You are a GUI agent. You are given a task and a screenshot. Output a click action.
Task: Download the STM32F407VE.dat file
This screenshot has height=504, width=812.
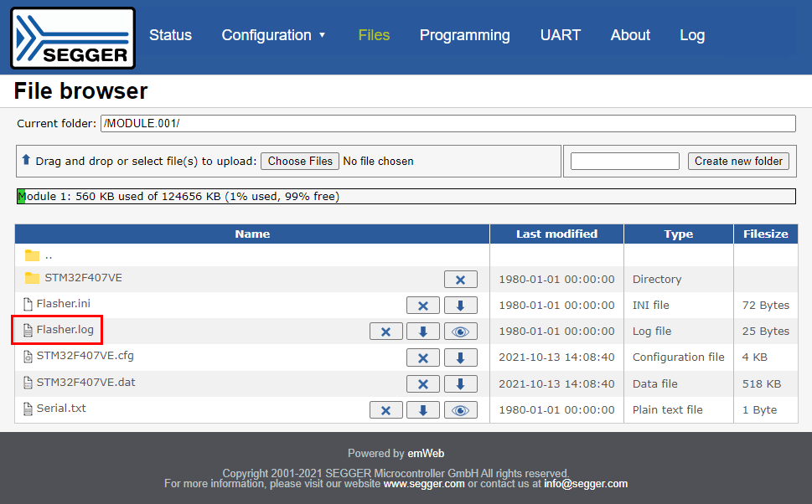point(460,384)
